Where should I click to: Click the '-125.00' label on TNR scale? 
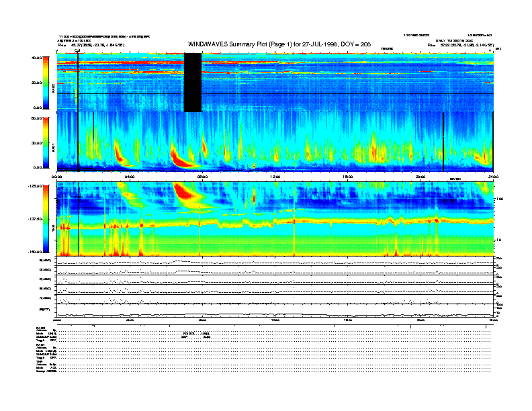pos(35,186)
